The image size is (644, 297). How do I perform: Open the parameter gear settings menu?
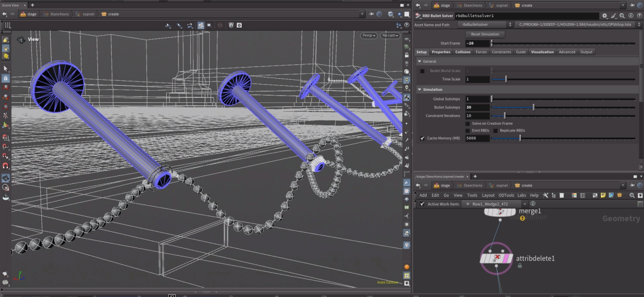click(604, 16)
